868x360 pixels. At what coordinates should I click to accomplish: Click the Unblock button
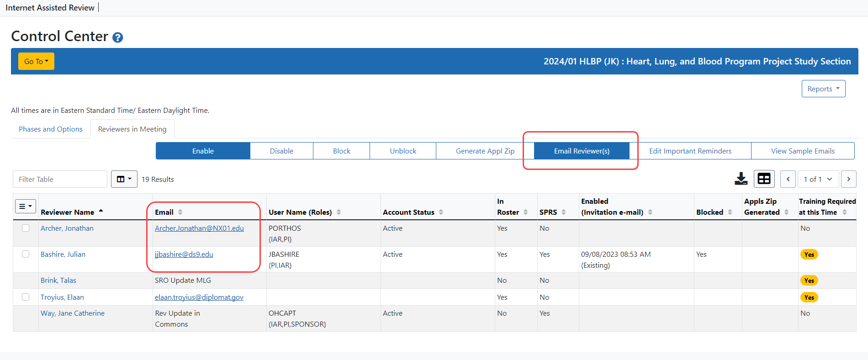[403, 151]
